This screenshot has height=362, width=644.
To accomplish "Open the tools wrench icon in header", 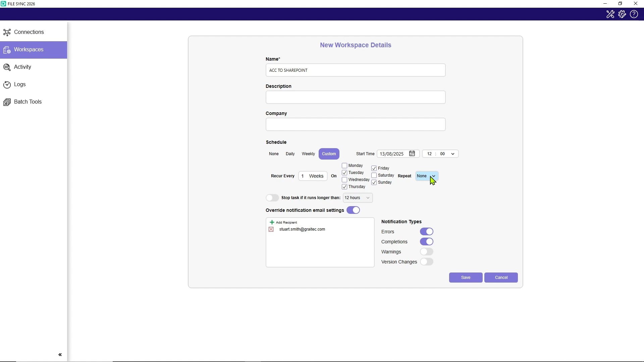I will (x=610, y=14).
